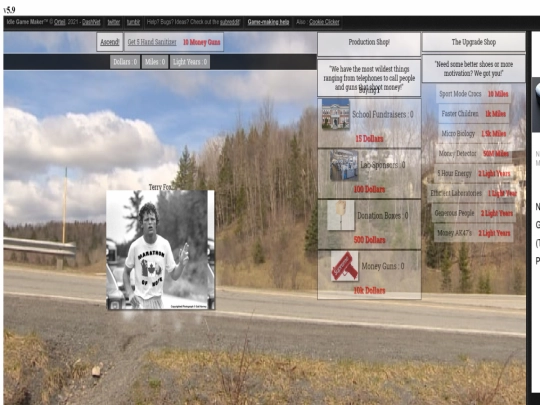Open the Orteil link
The image size is (540, 405).
60,22
